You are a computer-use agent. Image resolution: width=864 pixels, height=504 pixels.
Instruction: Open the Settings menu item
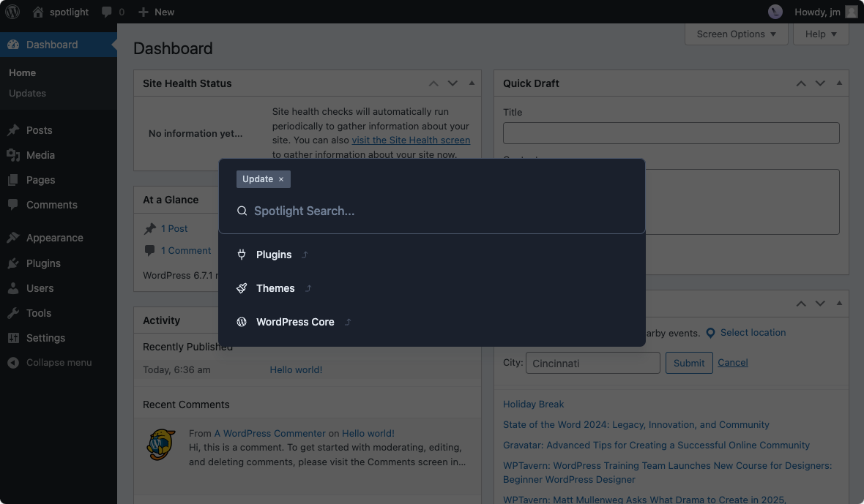59,338
